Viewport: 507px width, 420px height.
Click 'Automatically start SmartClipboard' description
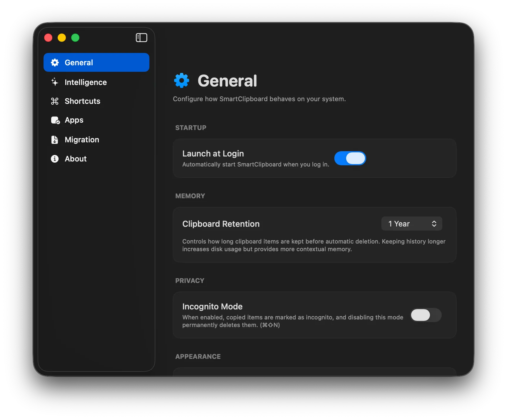(256, 164)
